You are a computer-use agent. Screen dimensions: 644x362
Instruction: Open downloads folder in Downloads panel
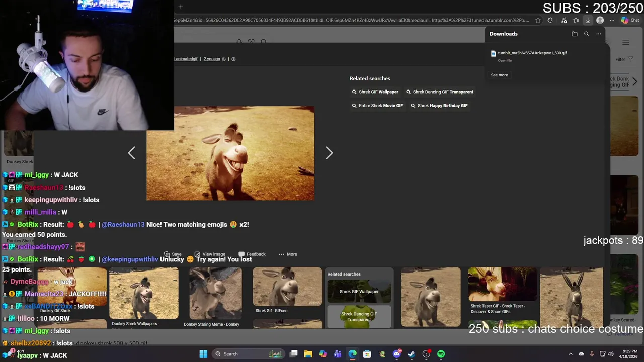click(575, 34)
